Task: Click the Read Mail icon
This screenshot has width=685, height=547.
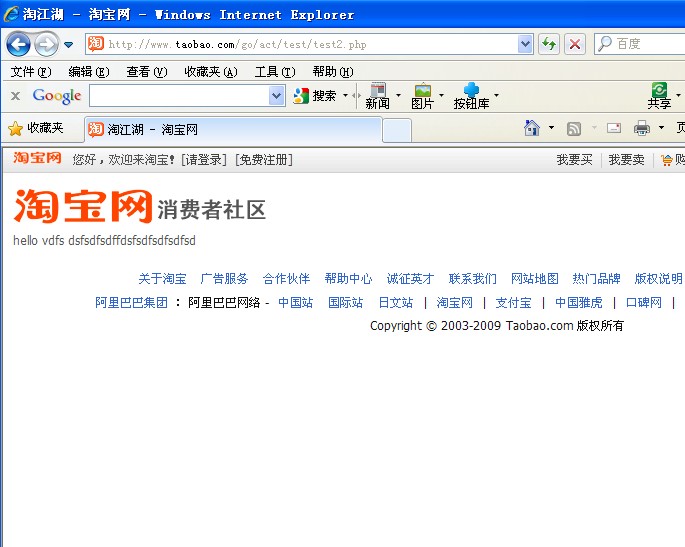Action: pos(614,128)
